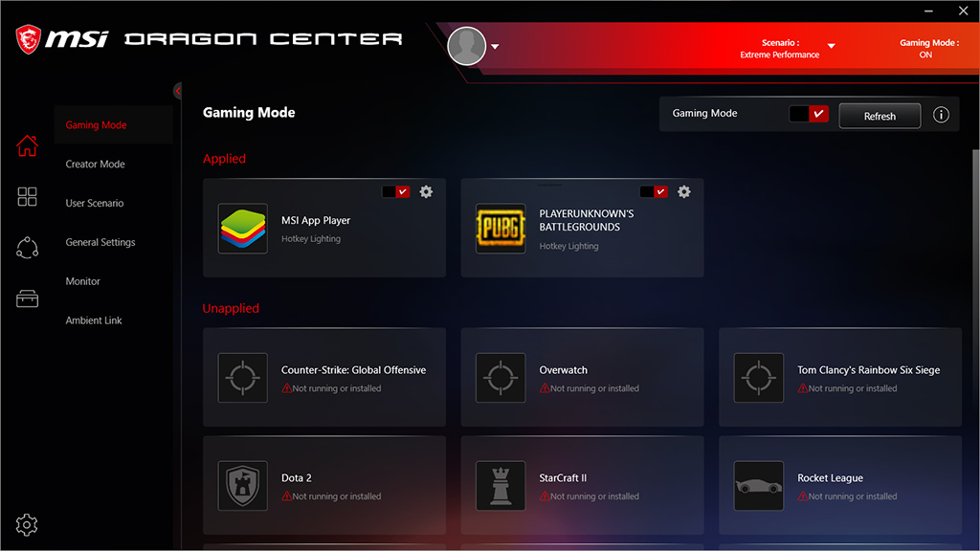The height and width of the screenshot is (551, 980).
Task: Click the Overwatch crosshair icon
Action: [501, 378]
